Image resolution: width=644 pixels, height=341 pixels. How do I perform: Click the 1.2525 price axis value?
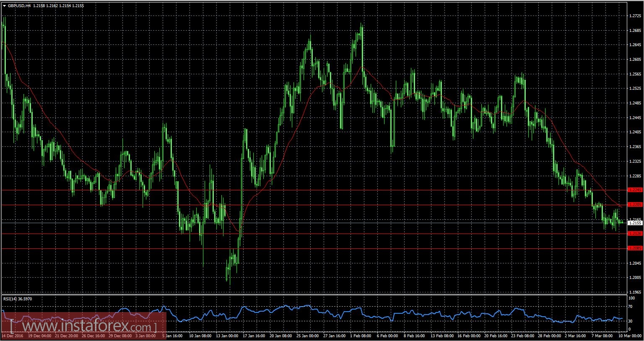click(x=636, y=89)
